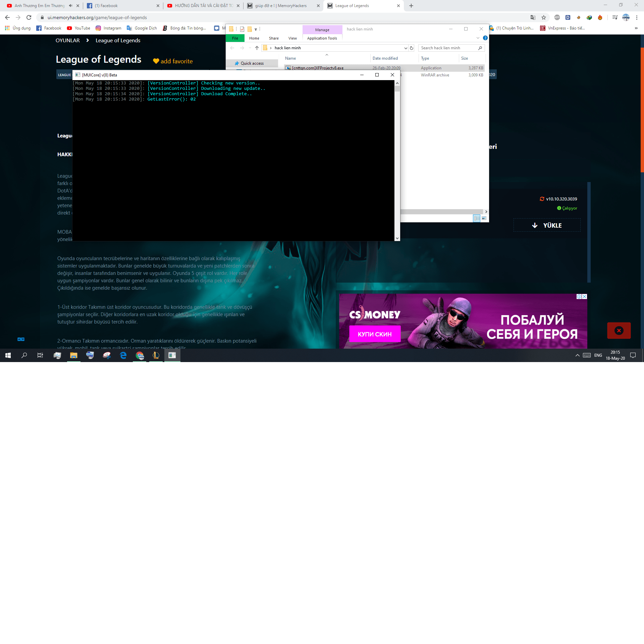Open the blue D extension in Chrome
The image size is (644, 644).
pos(568,17)
